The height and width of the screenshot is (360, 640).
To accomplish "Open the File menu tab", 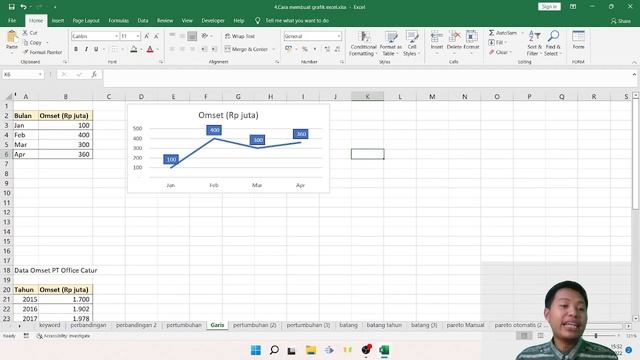I will 12,20.
